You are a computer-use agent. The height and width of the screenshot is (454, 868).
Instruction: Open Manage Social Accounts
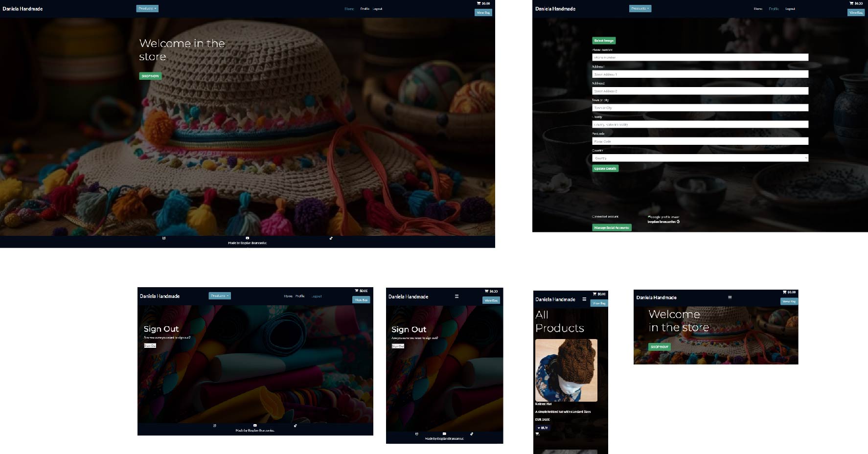612,227
